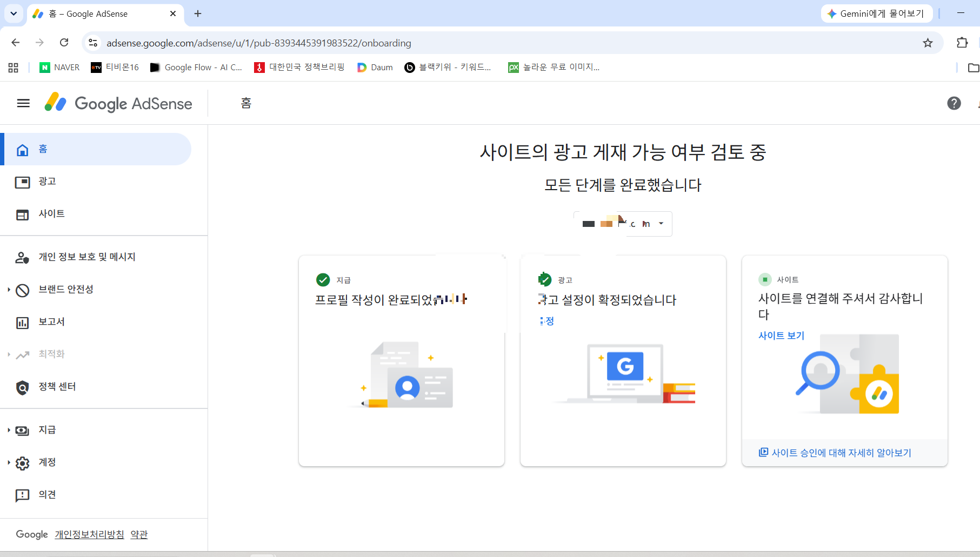The width and height of the screenshot is (980, 557).
Task: Expand the 브랜드 안전성 menu arrow
Action: (x=9, y=290)
